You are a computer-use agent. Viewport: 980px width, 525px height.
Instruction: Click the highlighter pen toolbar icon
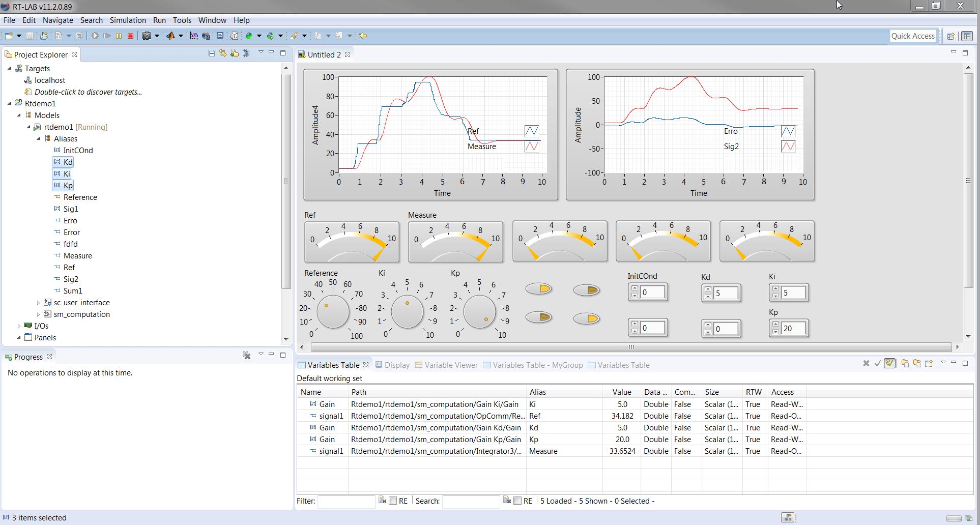294,36
